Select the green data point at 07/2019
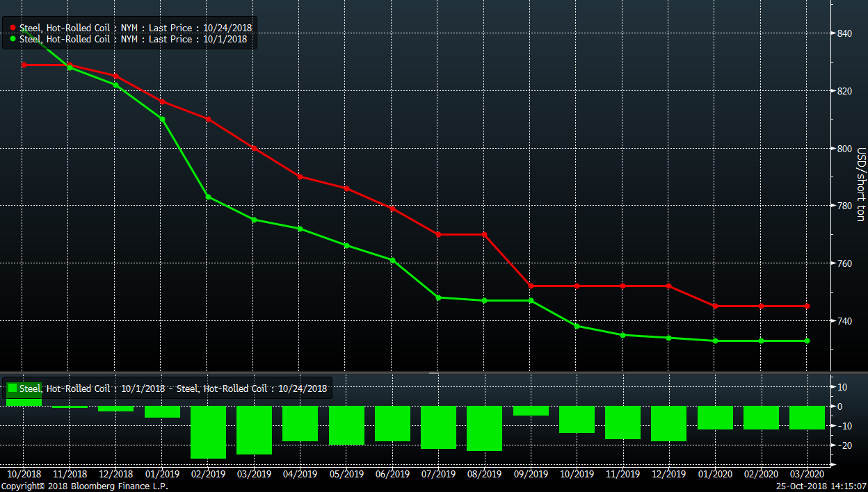The image size is (868, 492). tap(439, 297)
